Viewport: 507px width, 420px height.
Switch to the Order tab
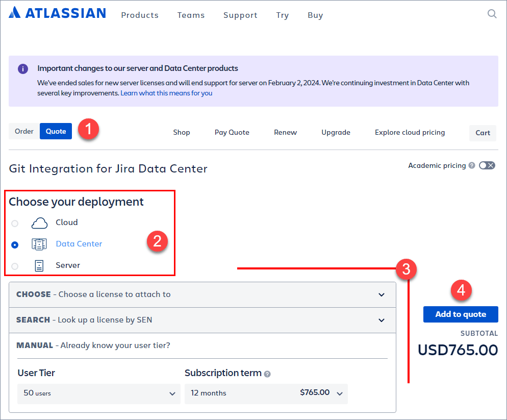[x=23, y=131]
